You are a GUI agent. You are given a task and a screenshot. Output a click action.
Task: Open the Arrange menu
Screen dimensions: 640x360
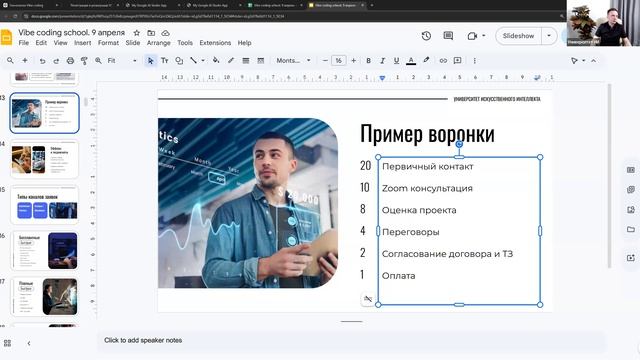click(158, 43)
